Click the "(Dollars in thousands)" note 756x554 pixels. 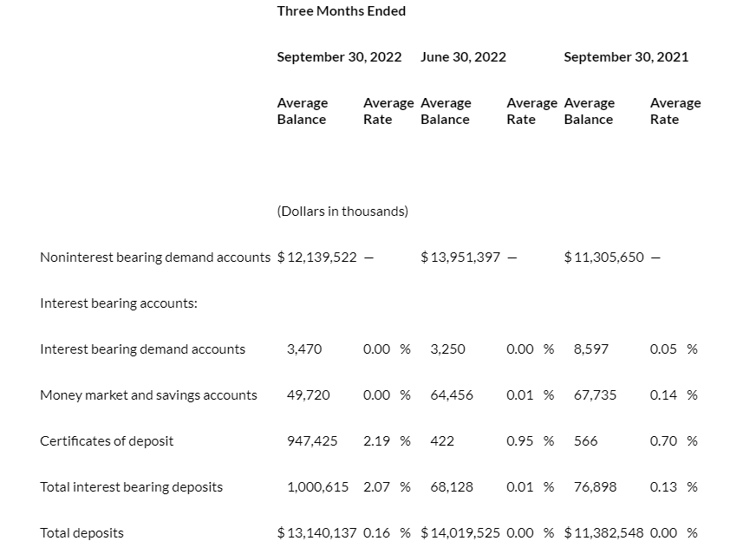[342, 212]
